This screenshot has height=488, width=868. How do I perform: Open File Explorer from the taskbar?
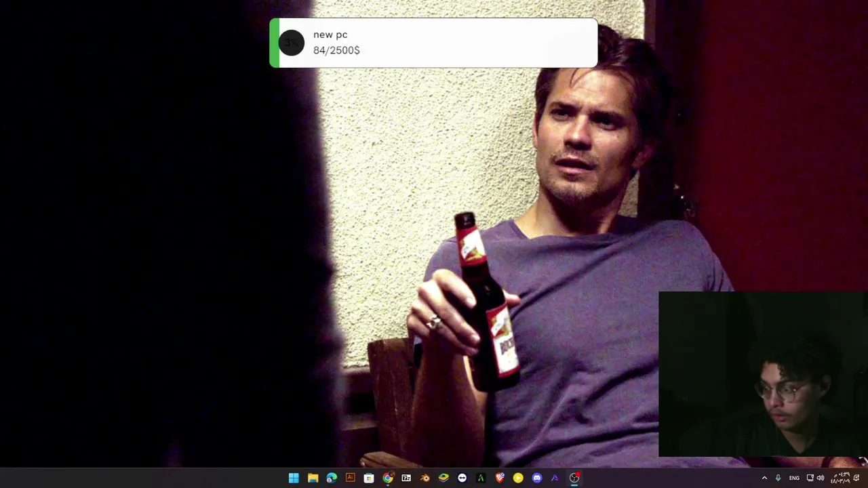(313, 478)
